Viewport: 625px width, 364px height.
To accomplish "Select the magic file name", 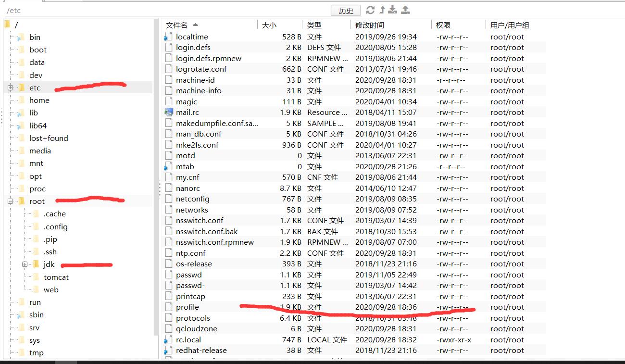I will 187,101.
